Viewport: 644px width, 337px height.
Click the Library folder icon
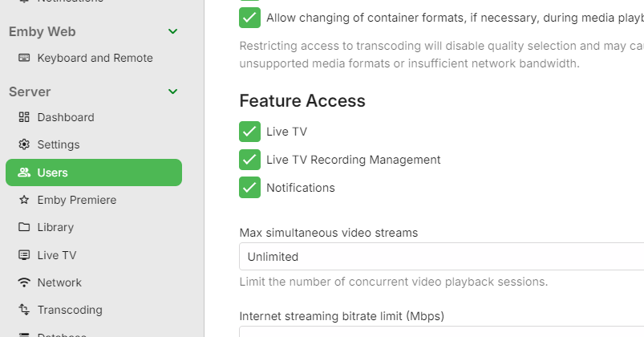[x=24, y=227]
